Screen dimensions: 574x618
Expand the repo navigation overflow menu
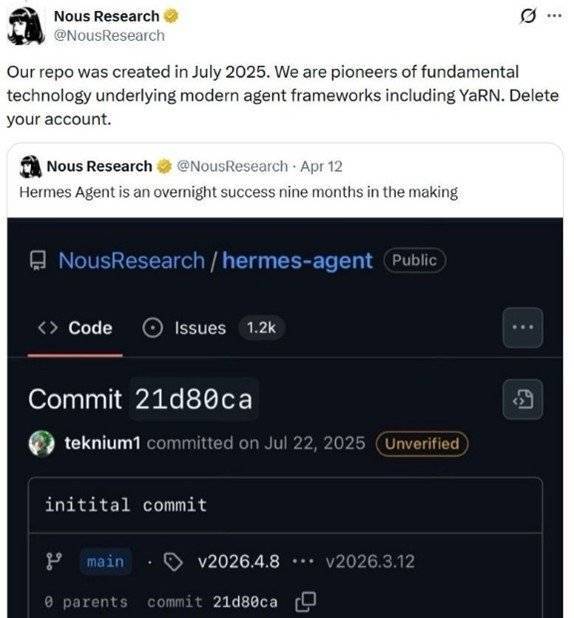(523, 328)
